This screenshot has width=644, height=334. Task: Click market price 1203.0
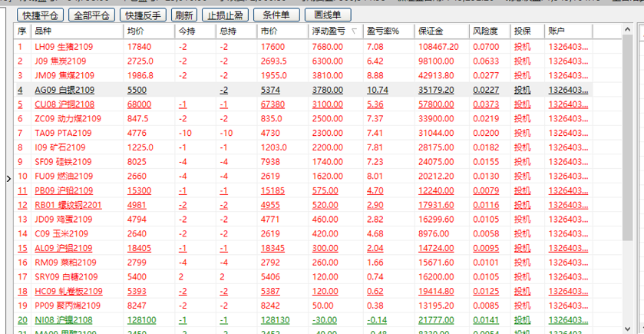(273, 147)
